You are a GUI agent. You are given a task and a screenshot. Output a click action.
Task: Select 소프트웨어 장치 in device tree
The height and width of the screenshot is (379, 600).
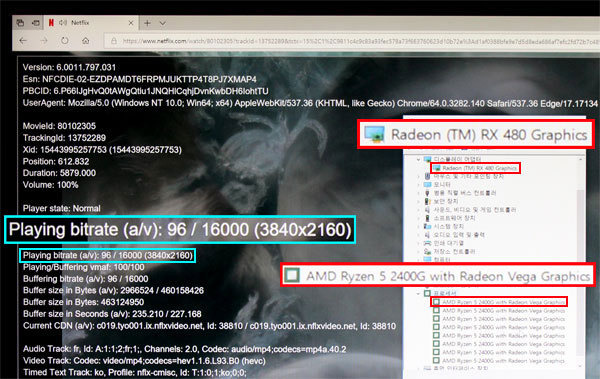tap(454, 218)
